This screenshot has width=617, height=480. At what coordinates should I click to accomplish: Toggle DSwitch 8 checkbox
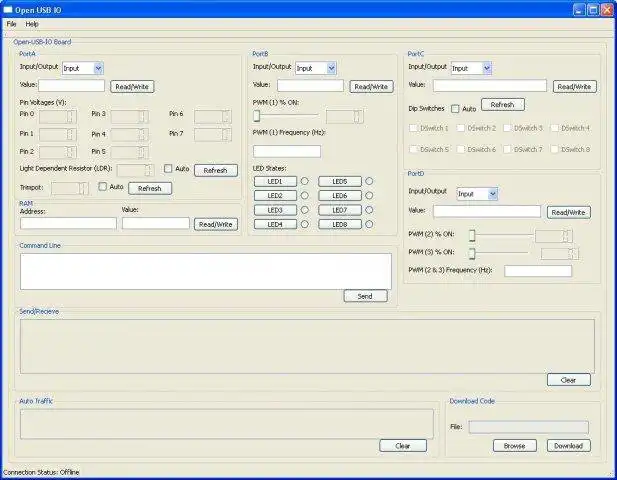[554, 149]
